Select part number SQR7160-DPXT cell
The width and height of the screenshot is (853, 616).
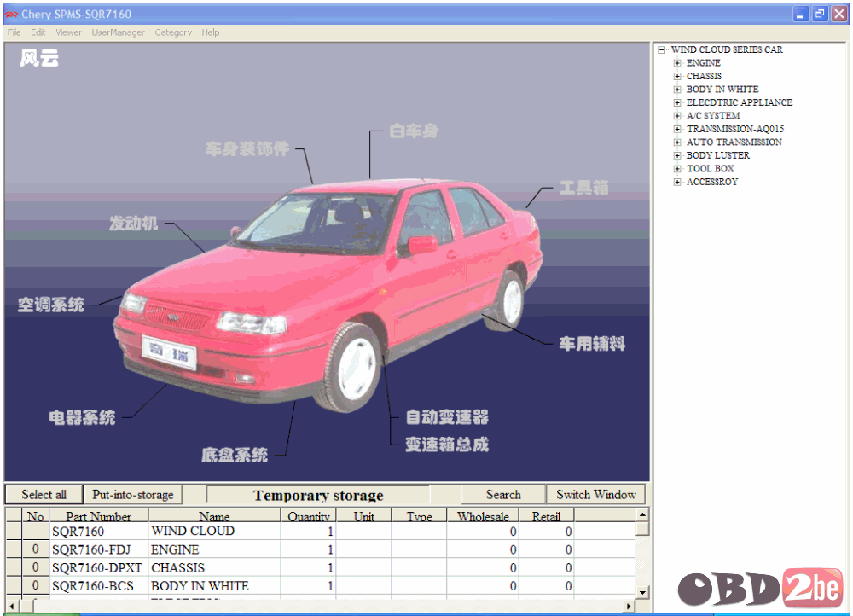point(98,567)
